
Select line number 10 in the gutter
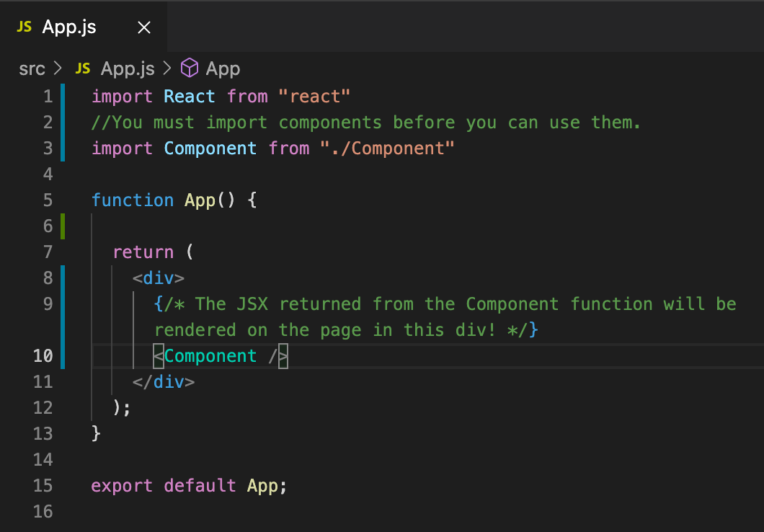43,355
